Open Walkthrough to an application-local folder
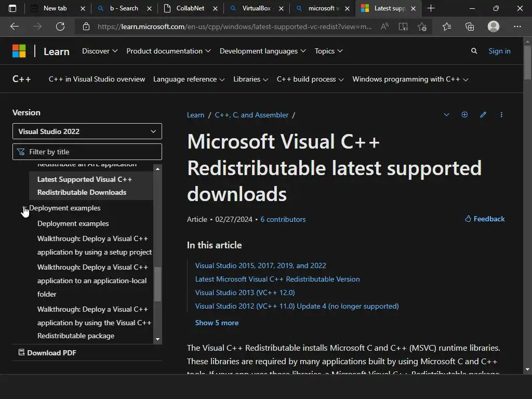Viewport: 532px width, 399px height. 92,281
